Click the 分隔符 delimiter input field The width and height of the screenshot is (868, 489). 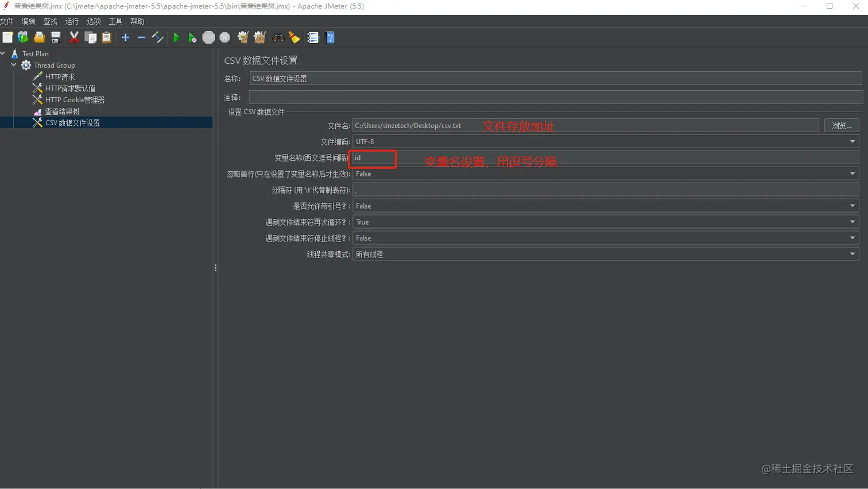(606, 190)
